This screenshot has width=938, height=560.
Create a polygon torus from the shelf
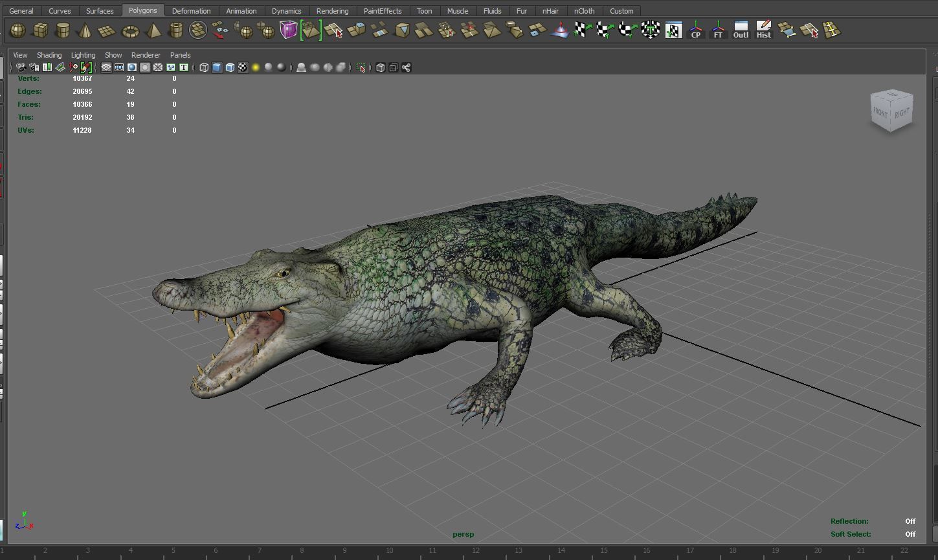tap(130, 30)
